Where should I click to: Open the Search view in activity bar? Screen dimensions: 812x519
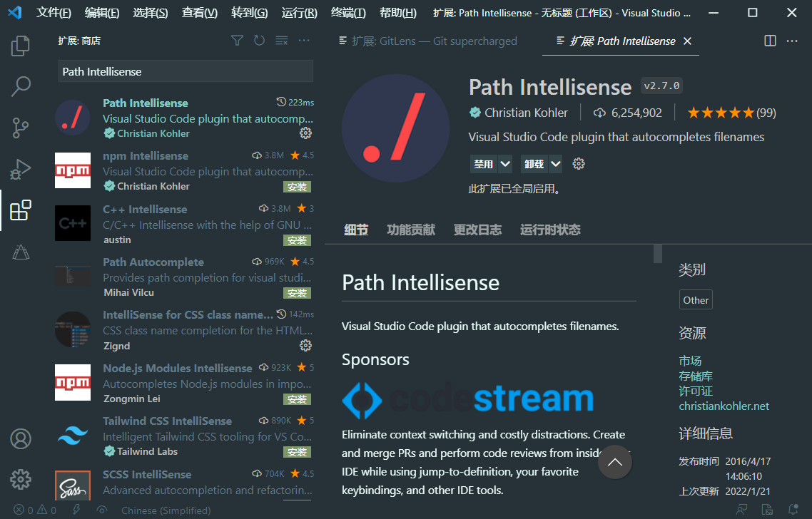[21, 86]
